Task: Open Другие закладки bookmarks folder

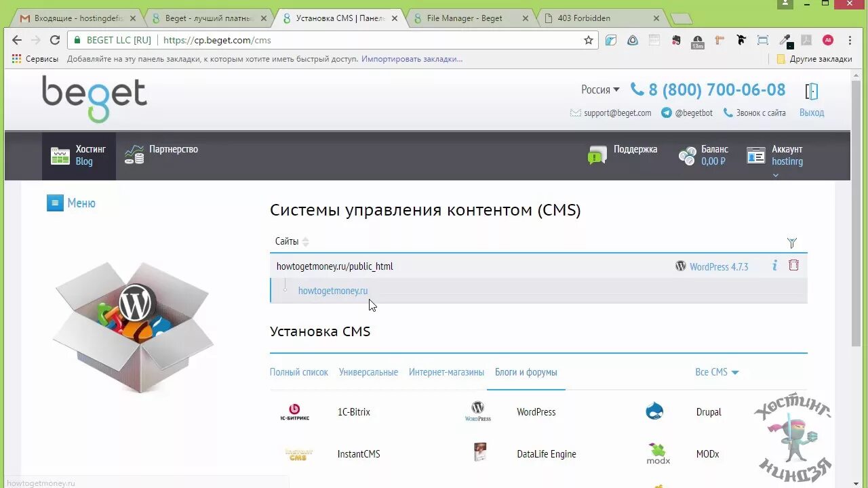Action: coord(814,59)
